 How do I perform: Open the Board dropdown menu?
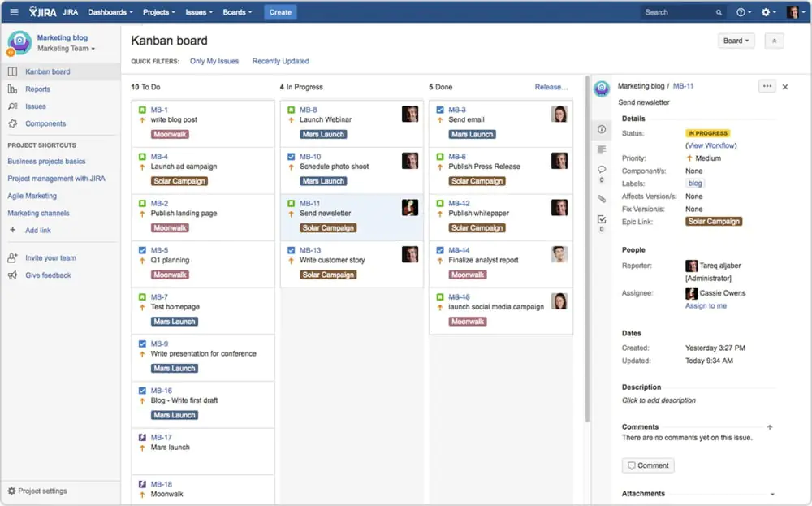[735, 40]
